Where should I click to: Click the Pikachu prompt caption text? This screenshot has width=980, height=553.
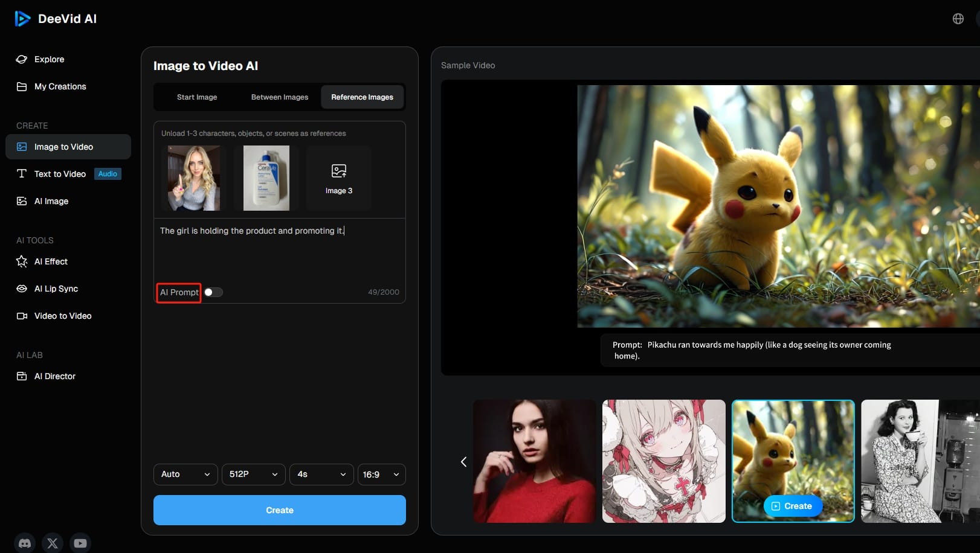[752, 350]
